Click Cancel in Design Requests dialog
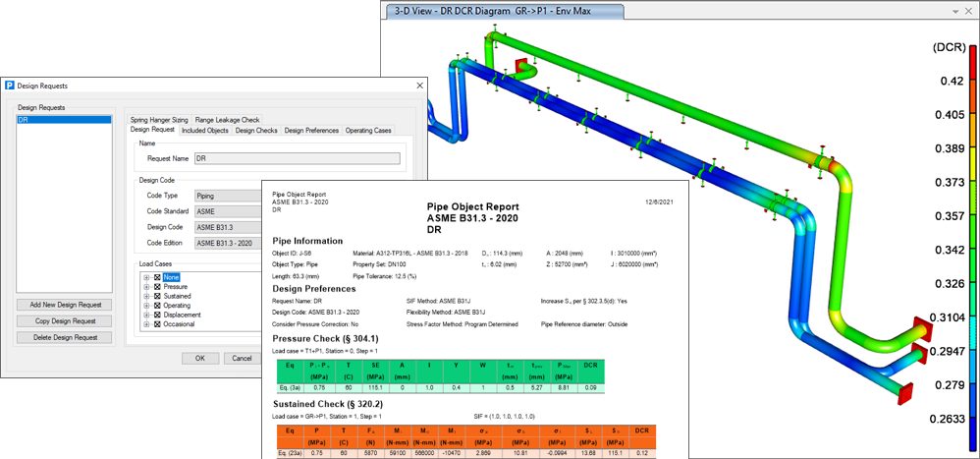 tap(242, 359)
